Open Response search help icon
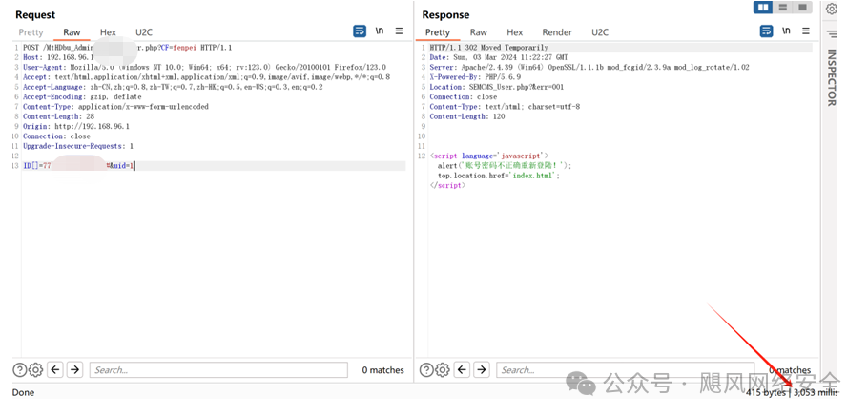 point(426,370)
